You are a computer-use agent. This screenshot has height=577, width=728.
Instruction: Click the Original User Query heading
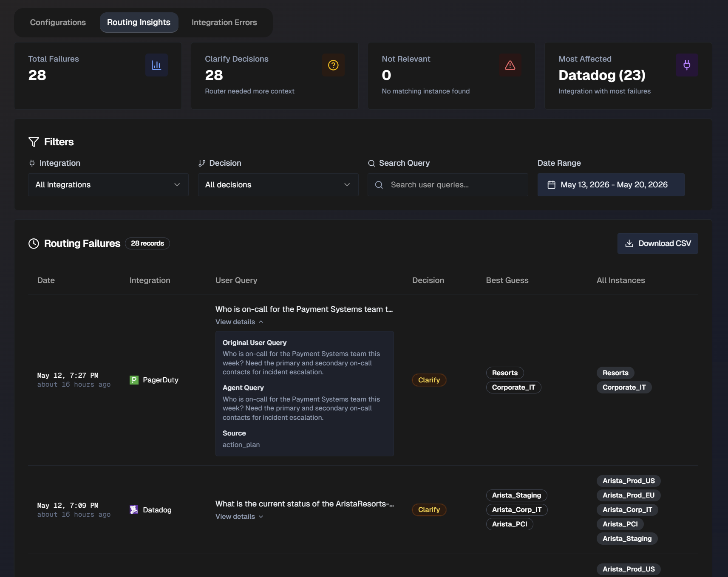tap(255, 343)
